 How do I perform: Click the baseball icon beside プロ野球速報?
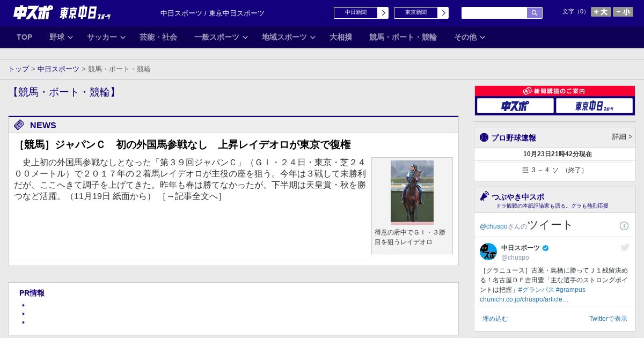pos(484,138)
